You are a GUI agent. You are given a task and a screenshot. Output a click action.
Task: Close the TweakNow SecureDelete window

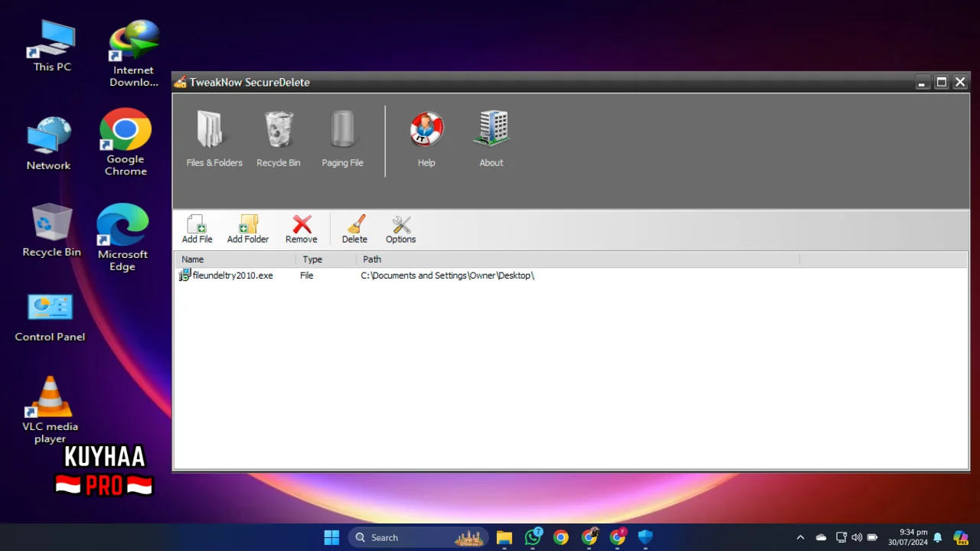coord(960,83)
